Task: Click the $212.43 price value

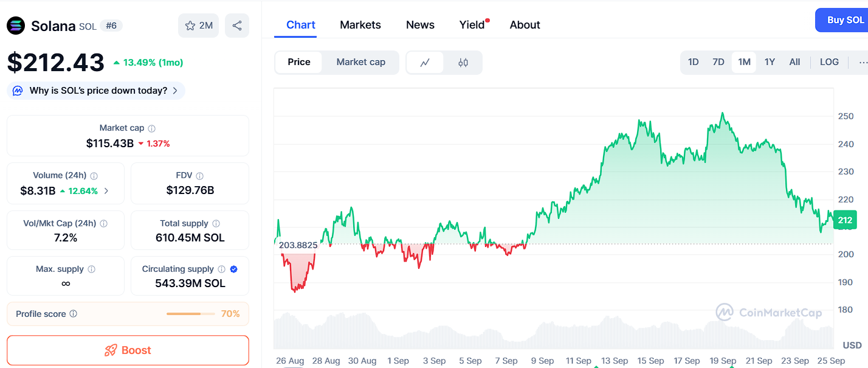Action: point(56,62)
